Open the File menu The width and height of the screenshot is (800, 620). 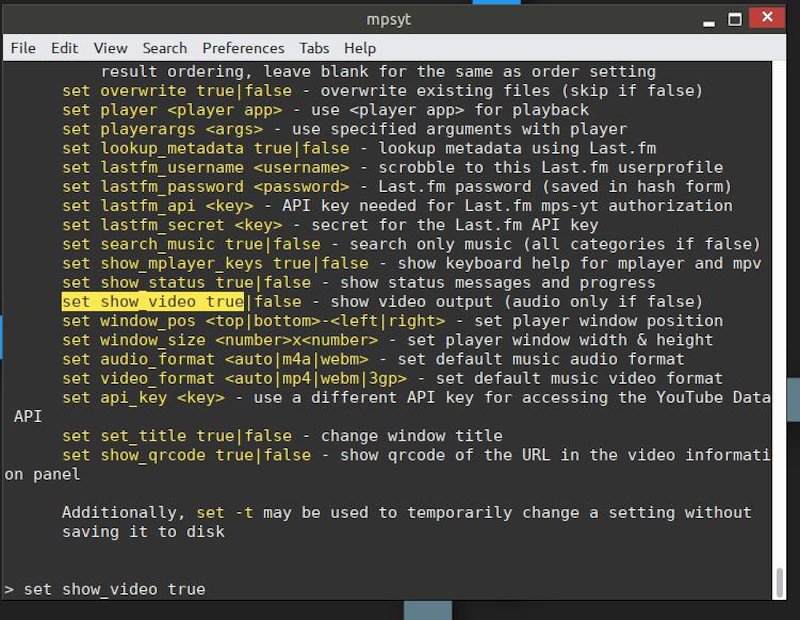22,48
